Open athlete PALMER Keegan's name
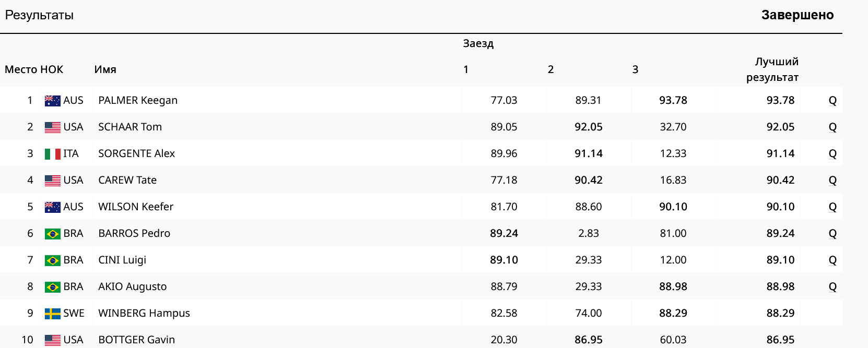This screenshot has width=868, height=348. coord(138,100)
